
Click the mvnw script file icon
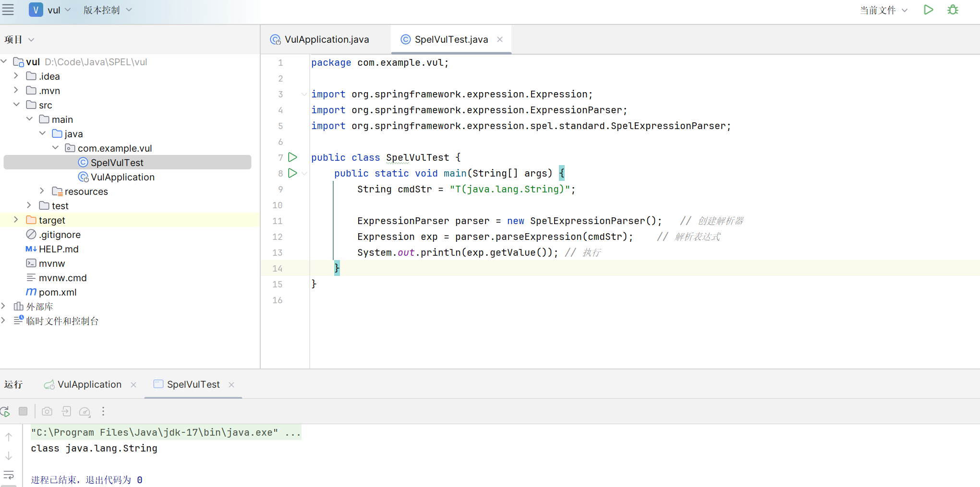(x=31, y=263)
